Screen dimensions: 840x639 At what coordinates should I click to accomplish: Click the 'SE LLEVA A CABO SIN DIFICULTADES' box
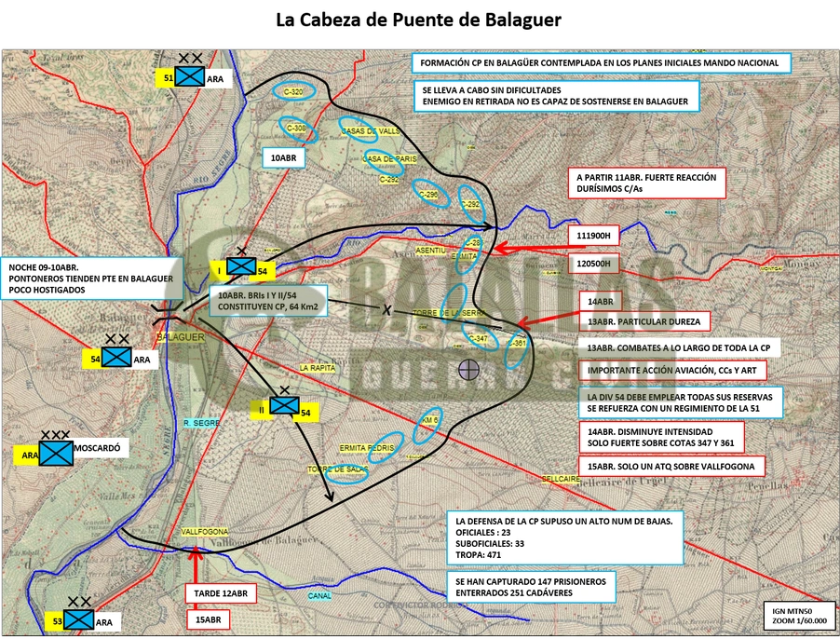(x=557, y=96)
